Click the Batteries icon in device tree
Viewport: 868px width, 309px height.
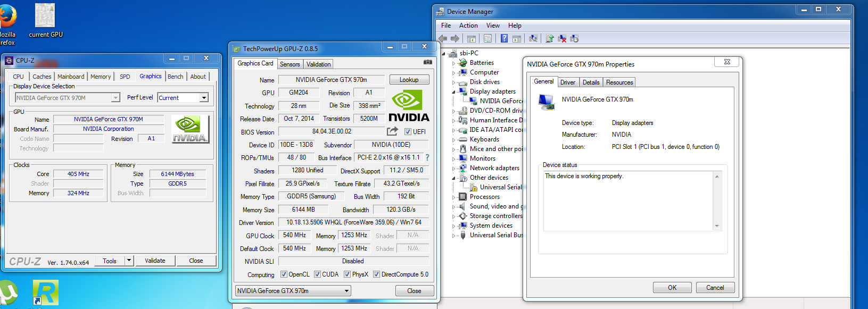tap(463, 63)
